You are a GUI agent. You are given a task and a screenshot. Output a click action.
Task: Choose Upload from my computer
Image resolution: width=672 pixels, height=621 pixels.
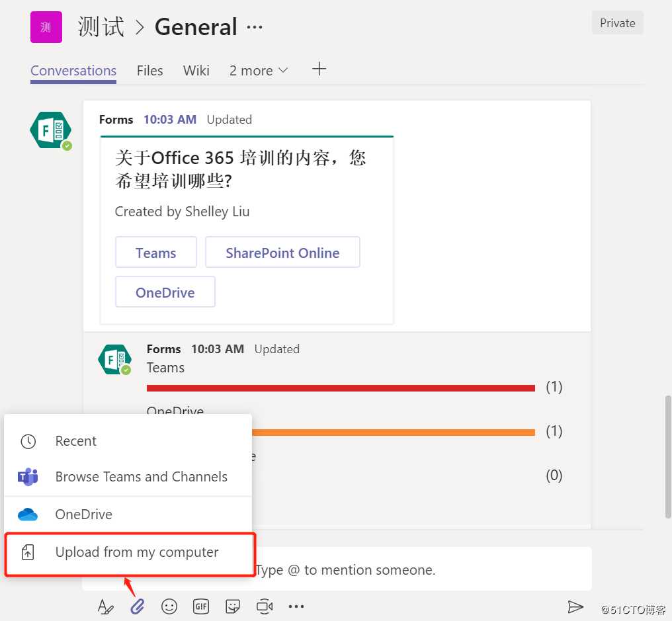click(130, 554)
